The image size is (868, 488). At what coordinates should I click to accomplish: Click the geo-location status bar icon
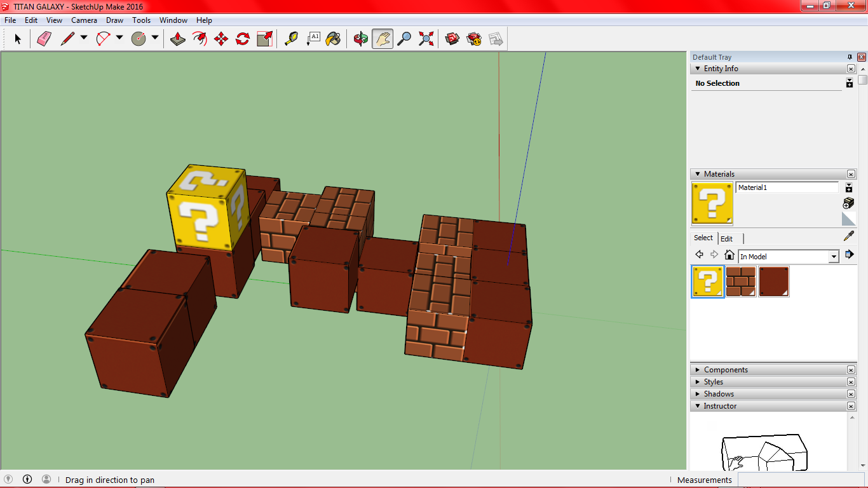point(9,479)
